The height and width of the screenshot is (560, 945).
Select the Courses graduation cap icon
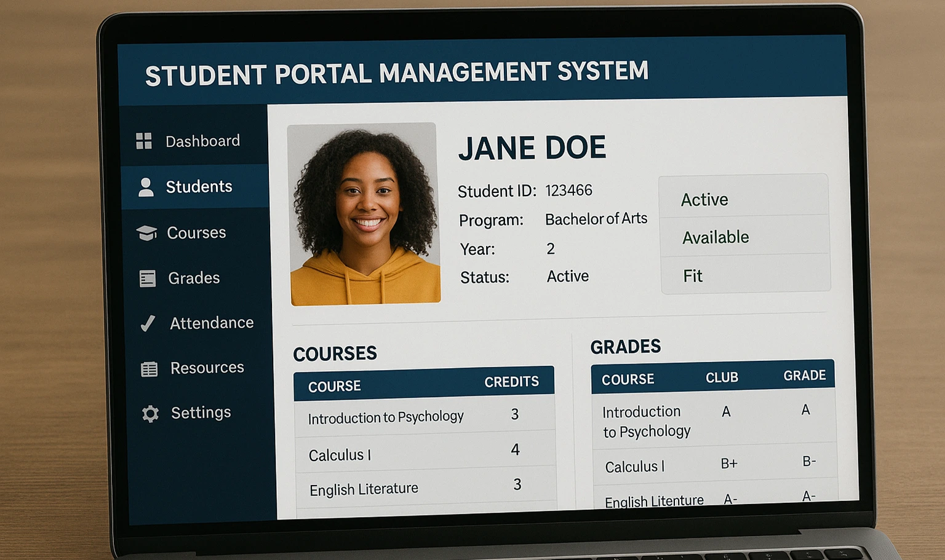coord(147,232)
